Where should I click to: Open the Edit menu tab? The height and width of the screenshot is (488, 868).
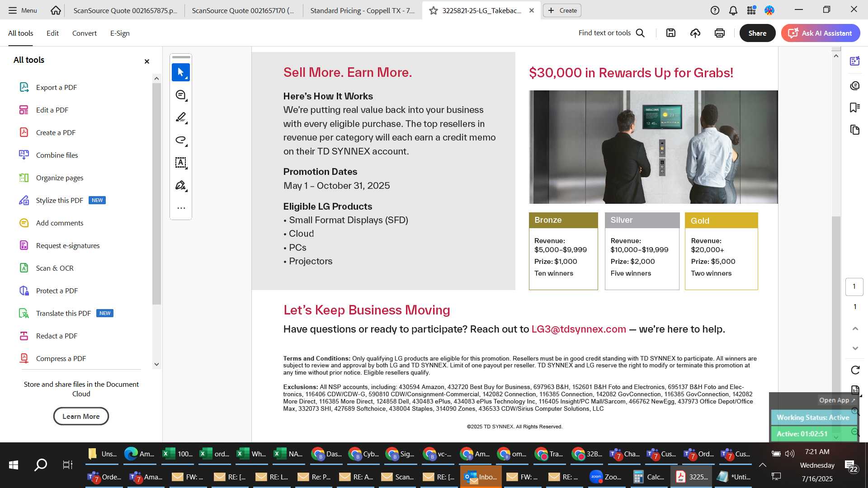click(x=52, y=33)
